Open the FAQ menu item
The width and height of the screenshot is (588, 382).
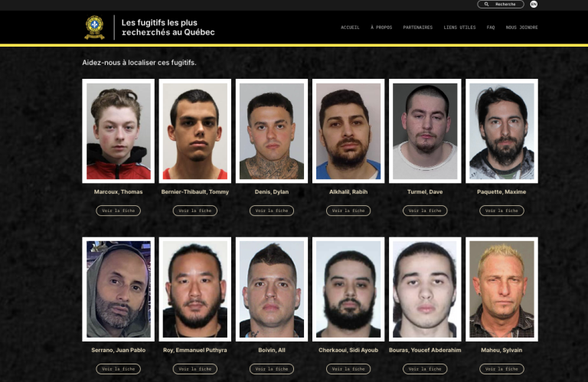coord(491,28)
